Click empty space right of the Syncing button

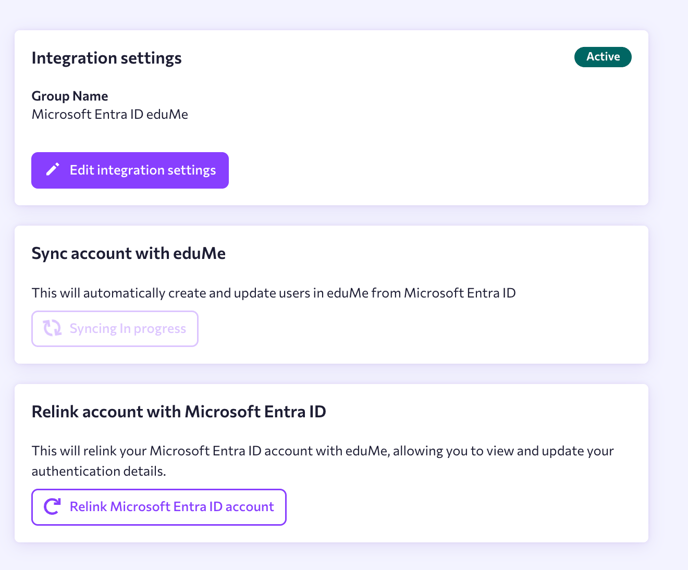coord(420,328)
